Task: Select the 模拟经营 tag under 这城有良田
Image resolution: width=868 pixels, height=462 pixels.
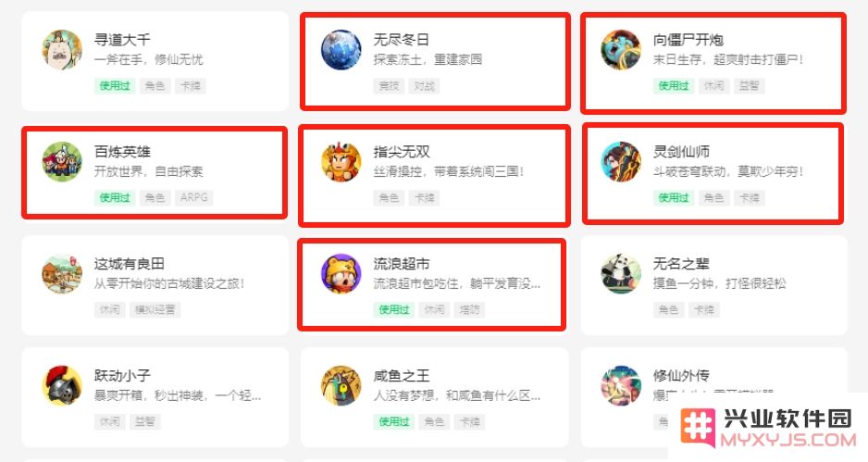Action: tap(155, 309)
